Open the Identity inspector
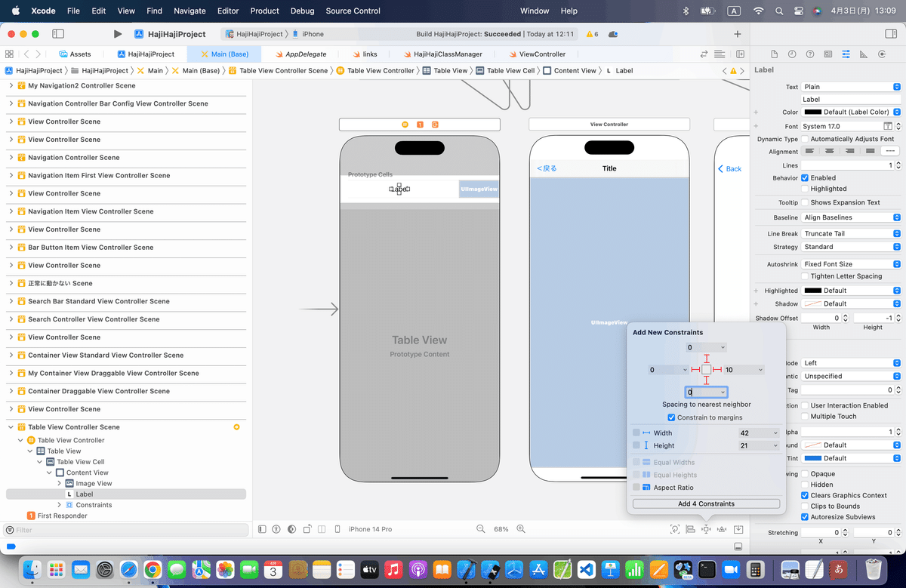 pos(828,54)
